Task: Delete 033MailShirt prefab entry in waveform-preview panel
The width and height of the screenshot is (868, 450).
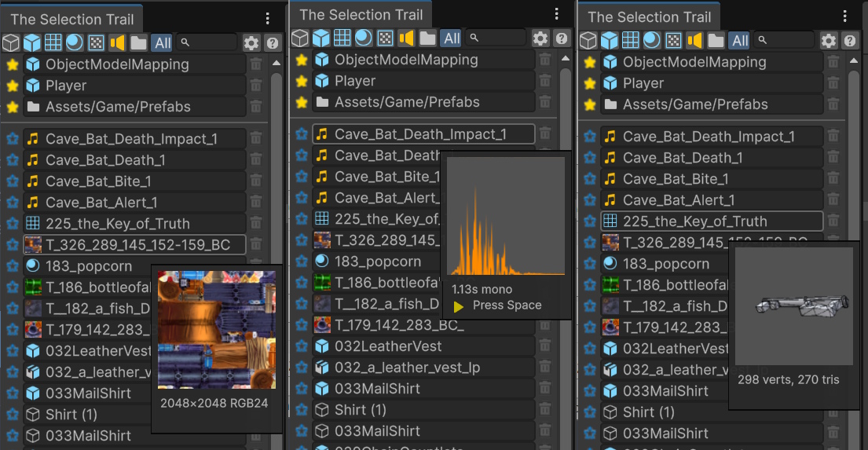Action: pyautogui.click(x=544, y=389)
